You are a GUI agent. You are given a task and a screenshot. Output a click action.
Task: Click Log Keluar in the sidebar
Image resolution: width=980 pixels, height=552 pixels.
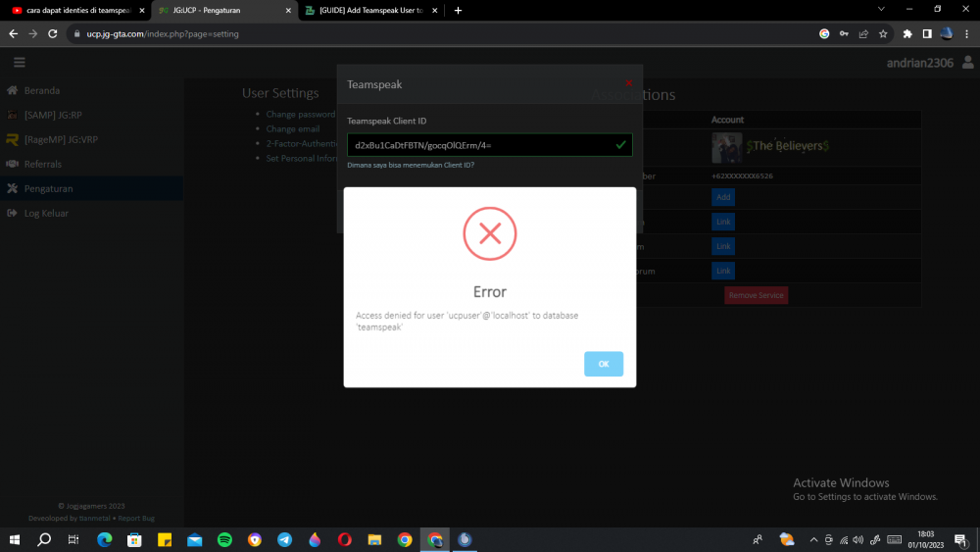(x=46, y=213)
